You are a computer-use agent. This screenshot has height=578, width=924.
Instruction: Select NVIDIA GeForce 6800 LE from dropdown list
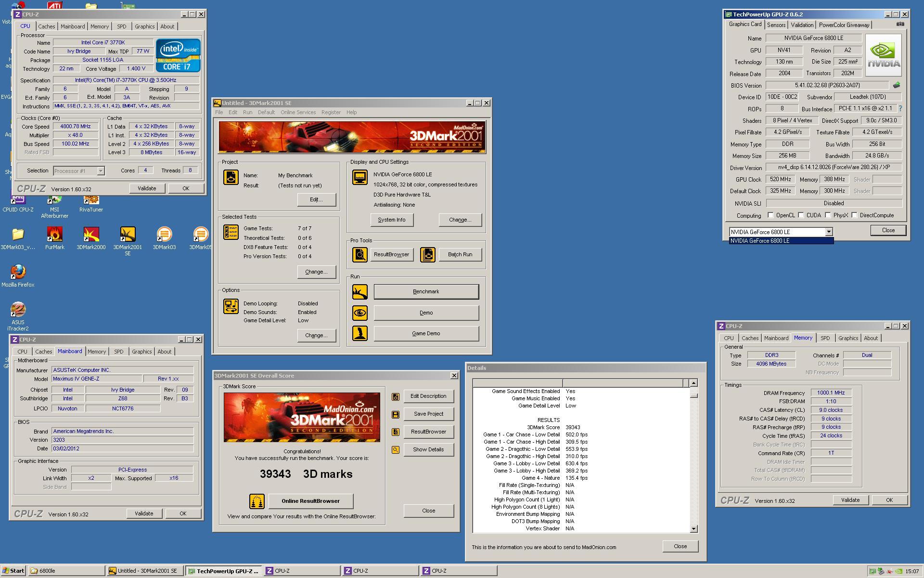pyautogui.click(x=781, y=241)
